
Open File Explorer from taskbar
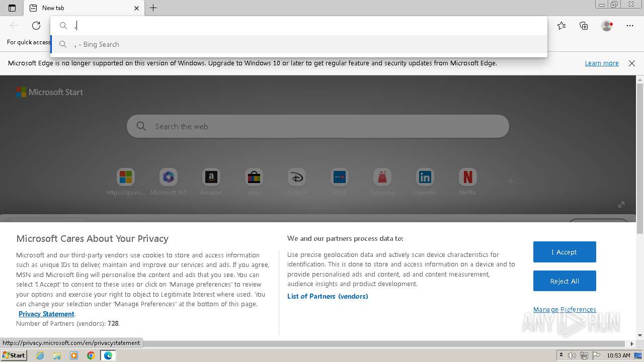[x=57, y=355]
